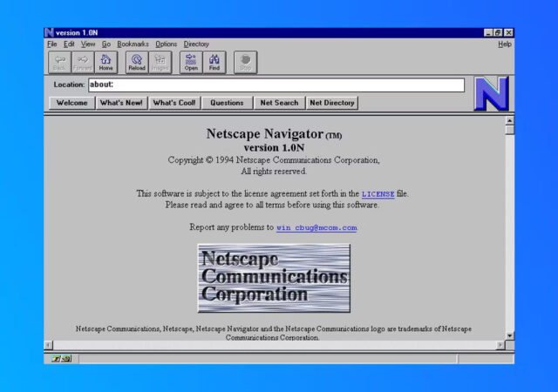Viewport: 558px width, 392px height.
Task: Click the Questions button
Action: [227, 103]
